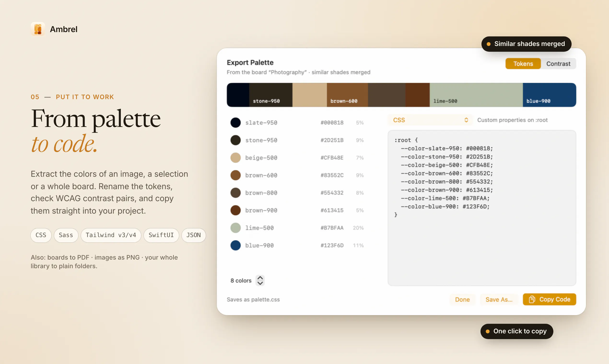This screenshot has height=364, width=609.
Task: Click the Saves as palette.css label
Action: [253, 300]
